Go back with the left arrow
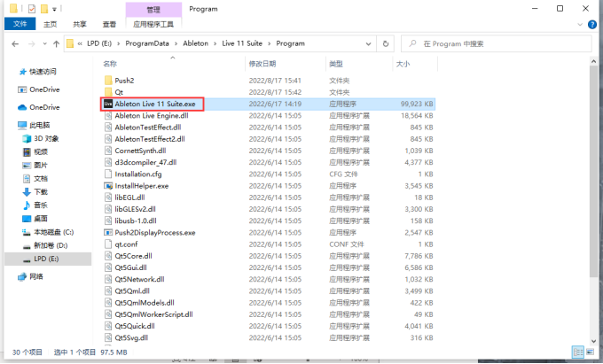 pyautogui.click(x=15, y=43)
